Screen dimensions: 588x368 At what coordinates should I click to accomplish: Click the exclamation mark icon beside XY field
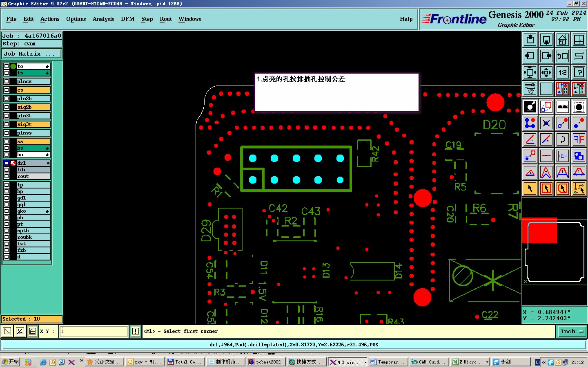tap(136, 331)
